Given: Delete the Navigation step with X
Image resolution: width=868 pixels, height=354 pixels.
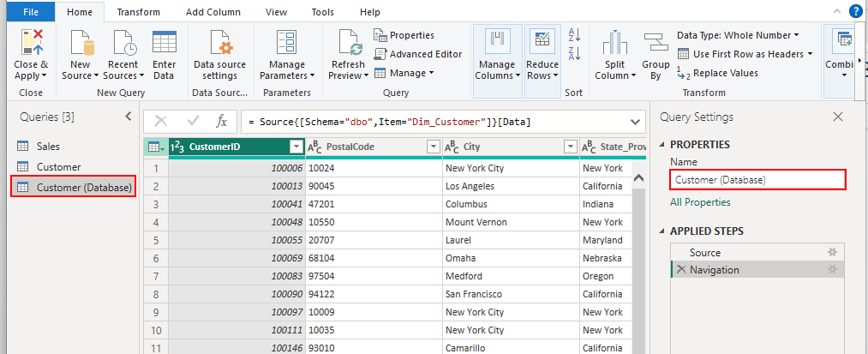Looking at the screenshot, I should click(x=681, y=270).
